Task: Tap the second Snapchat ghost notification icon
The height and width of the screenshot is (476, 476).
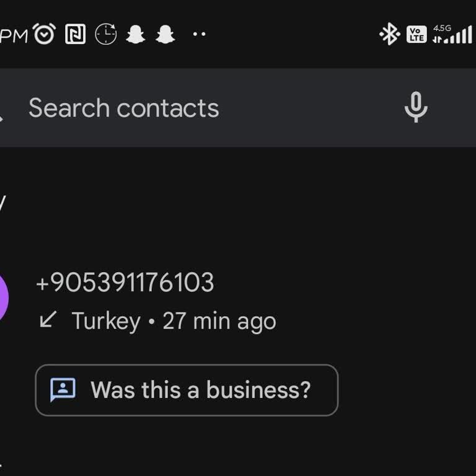Action: coord(165,34)
